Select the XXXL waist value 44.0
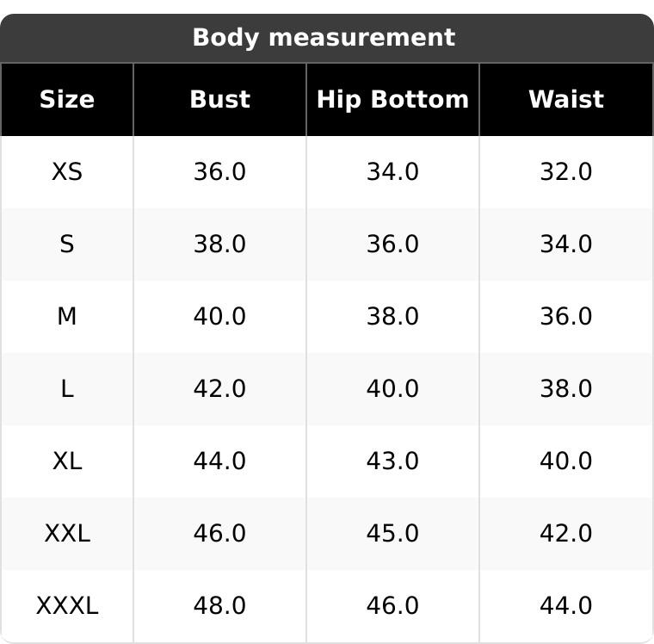Viewport: 654px width, 644px height. [565, 606]
